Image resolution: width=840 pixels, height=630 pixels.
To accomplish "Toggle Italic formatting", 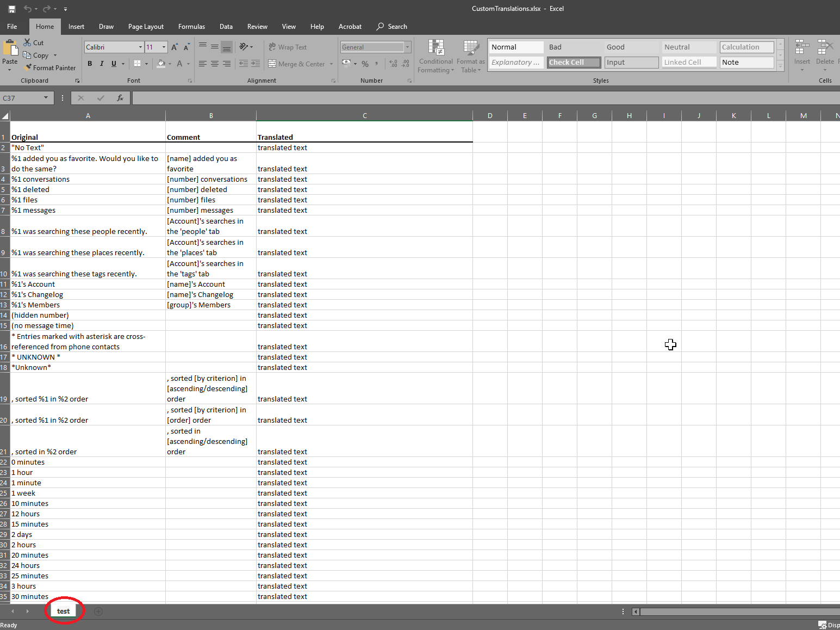I will [x=102, y=64].
